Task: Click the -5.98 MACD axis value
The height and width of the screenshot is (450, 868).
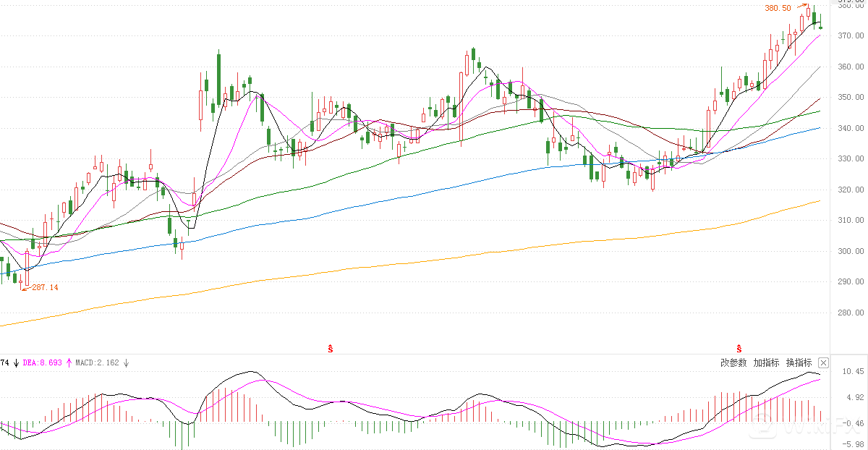Action: pos(854,444)
